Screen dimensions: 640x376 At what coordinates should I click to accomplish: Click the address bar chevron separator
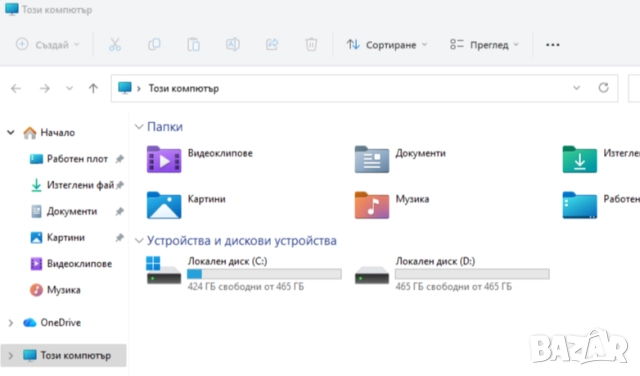click(139, 88)
